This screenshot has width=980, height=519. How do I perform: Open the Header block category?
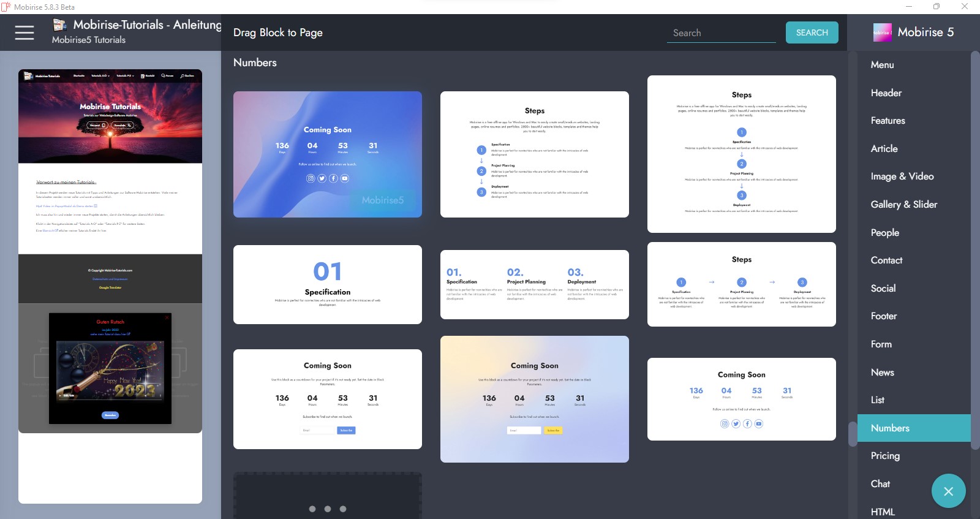pos(886,93)
